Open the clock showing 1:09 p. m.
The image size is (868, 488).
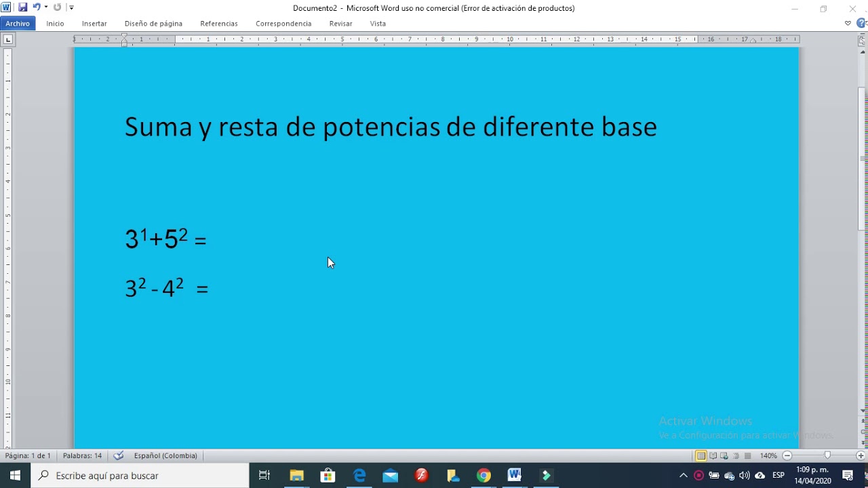[813, 475]
